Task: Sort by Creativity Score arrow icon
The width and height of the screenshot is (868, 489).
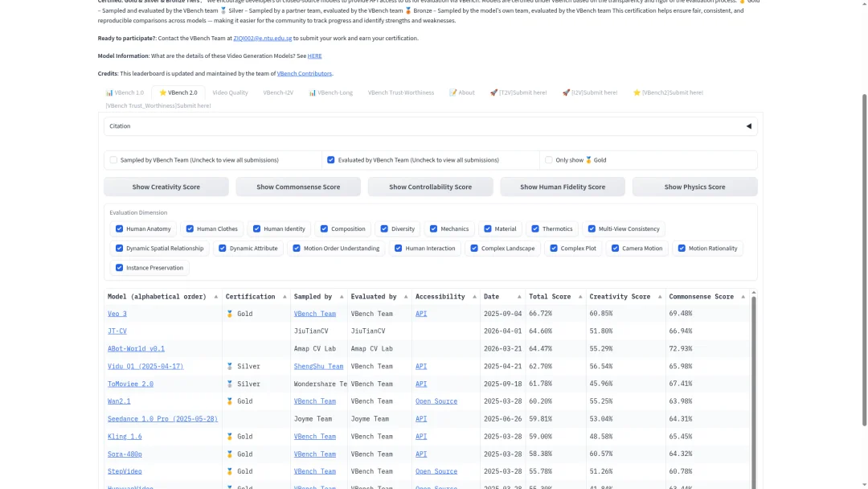Action: (660, 297)
